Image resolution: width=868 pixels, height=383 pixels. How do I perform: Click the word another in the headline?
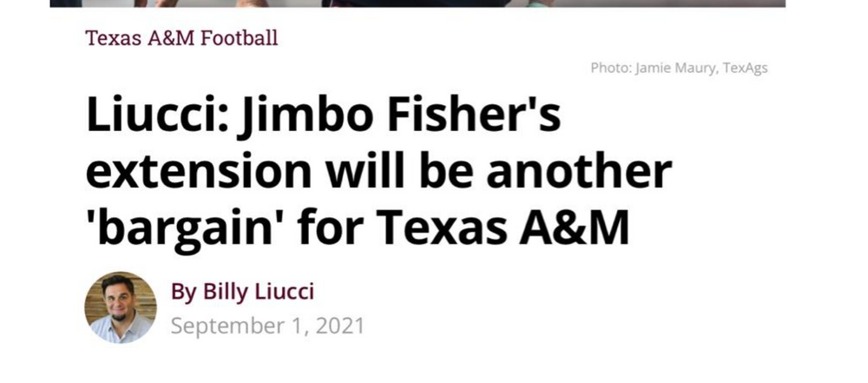click(579, 171)
